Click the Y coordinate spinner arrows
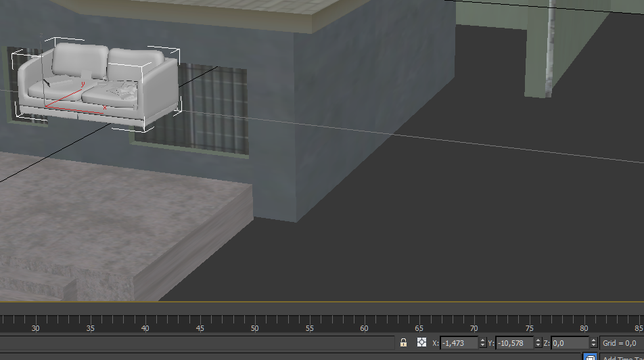The image size is (644, 360). pos(538,343)
